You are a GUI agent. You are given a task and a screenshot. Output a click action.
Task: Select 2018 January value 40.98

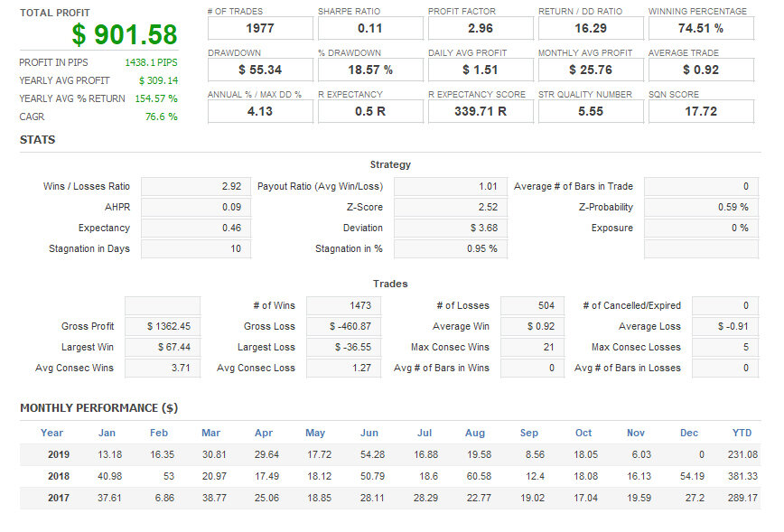[109, 476]
